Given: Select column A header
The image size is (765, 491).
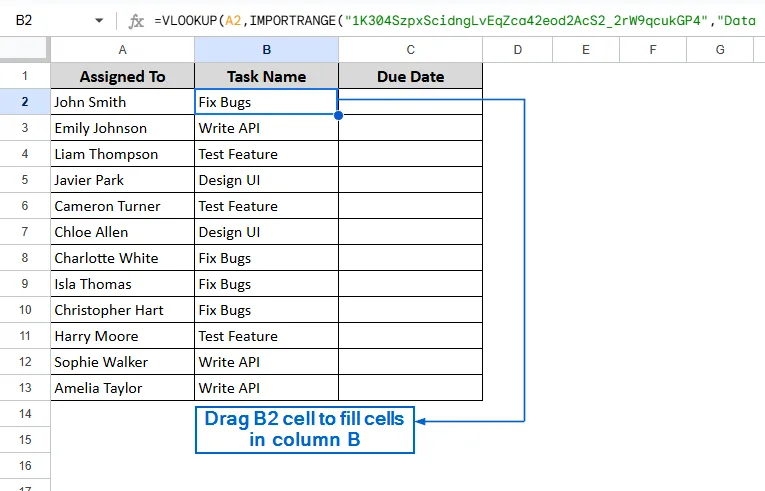Looking at the screenshot, I should point(122,50).
